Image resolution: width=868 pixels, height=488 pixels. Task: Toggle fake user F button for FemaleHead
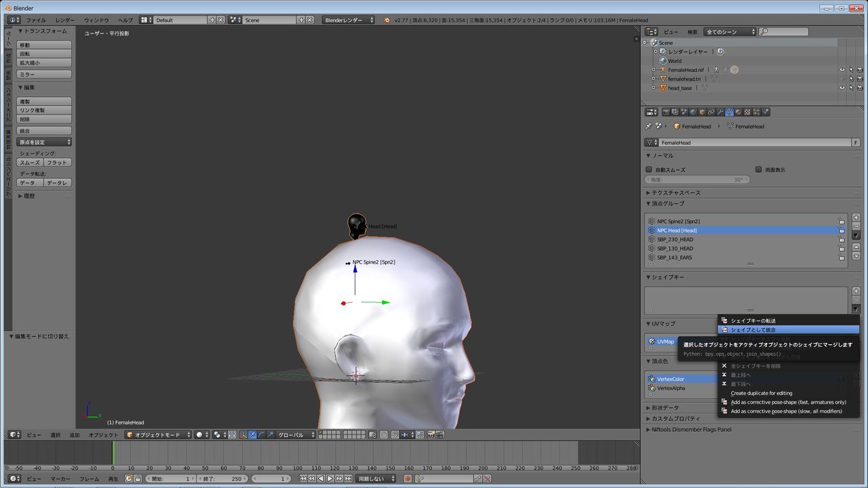(x=856, y=142)
